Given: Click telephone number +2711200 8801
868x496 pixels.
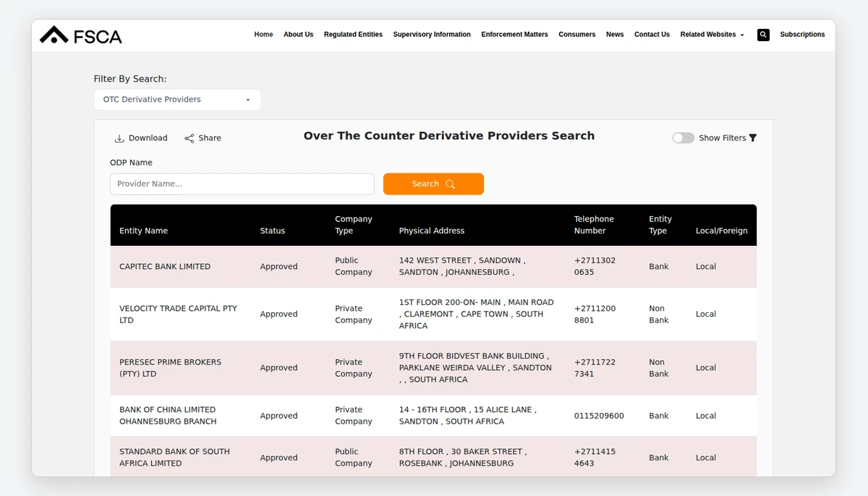Looking at the screenshot, I should tap(595, 315).
